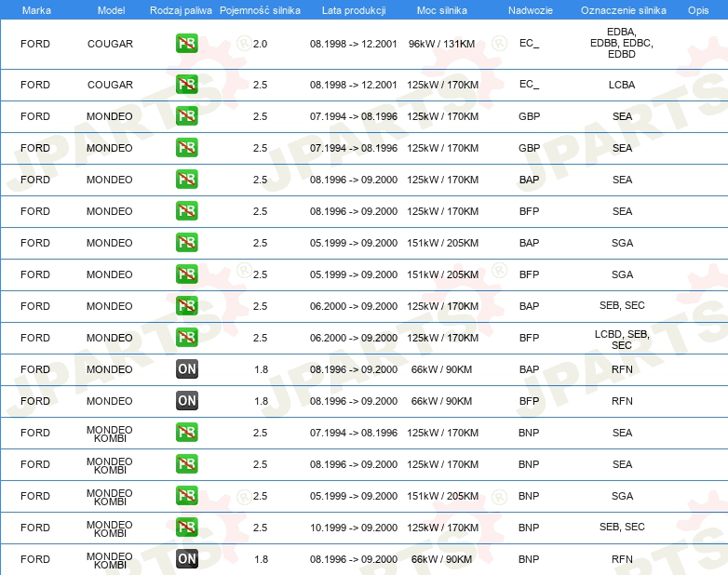Click 'SEB, SEC' code in the Mondeo BAP row
Viewport: 728px width, 575px height.
tap(622, 305)
